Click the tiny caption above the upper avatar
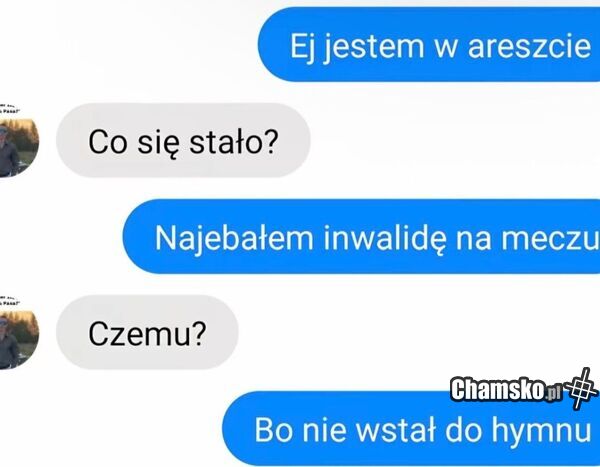 pyautogui.click(x=9, y=108)
